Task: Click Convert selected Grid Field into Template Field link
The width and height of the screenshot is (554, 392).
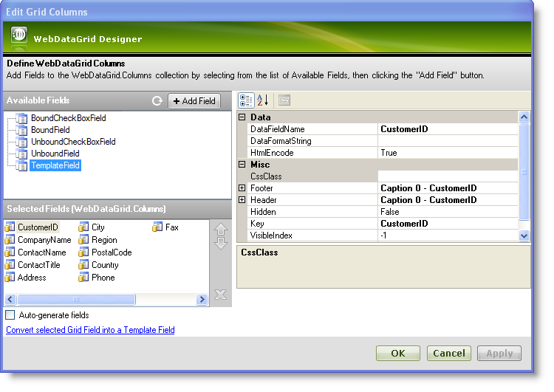Action: 90,330
